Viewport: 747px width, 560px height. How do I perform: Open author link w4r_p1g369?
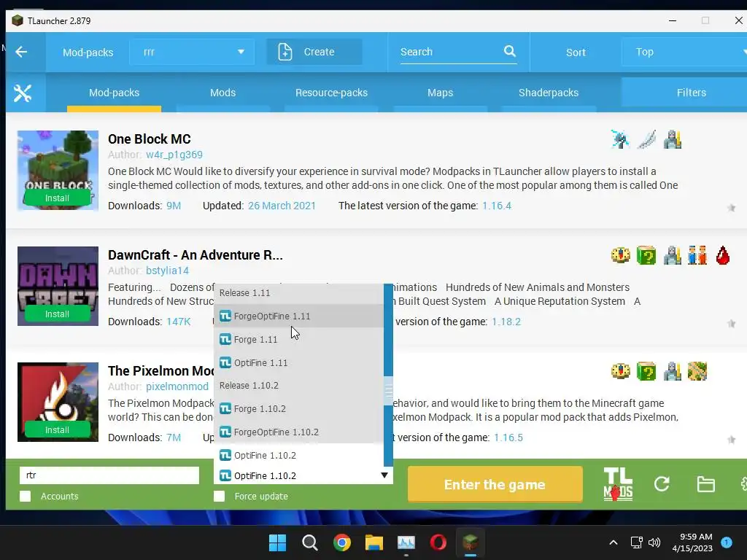coord(174,155)
